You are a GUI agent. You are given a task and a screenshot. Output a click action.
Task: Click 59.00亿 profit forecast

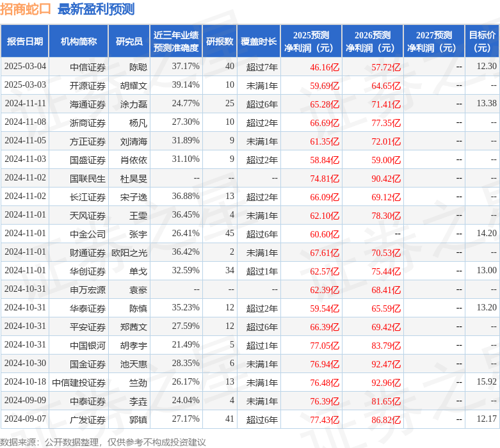coord(386,160)
